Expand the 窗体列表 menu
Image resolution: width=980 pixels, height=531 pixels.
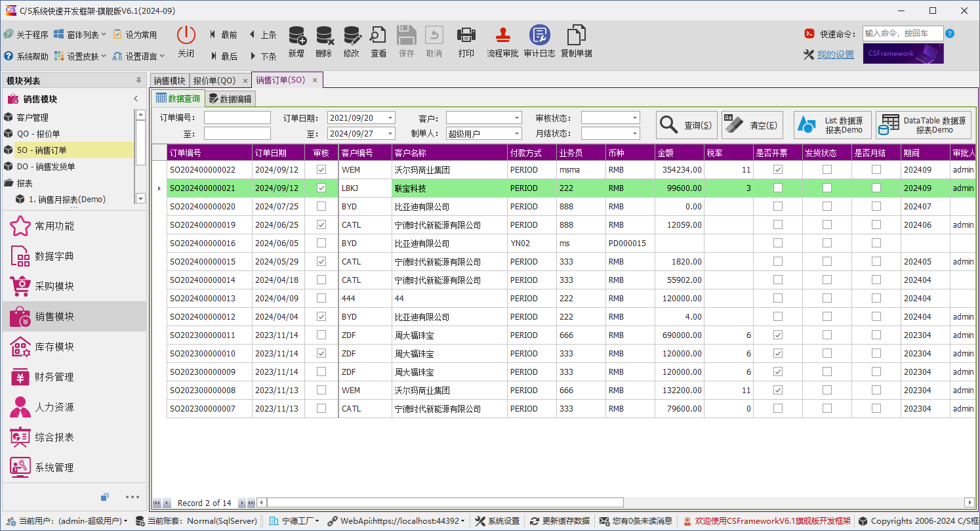81,35
